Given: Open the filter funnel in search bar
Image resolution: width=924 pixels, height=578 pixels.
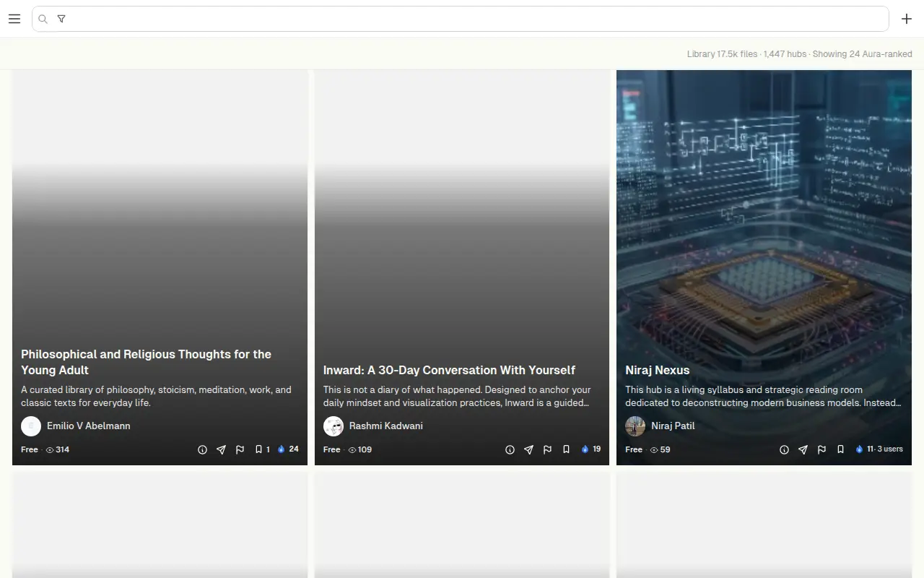Looking at the screenshot, I should (61, 19).
